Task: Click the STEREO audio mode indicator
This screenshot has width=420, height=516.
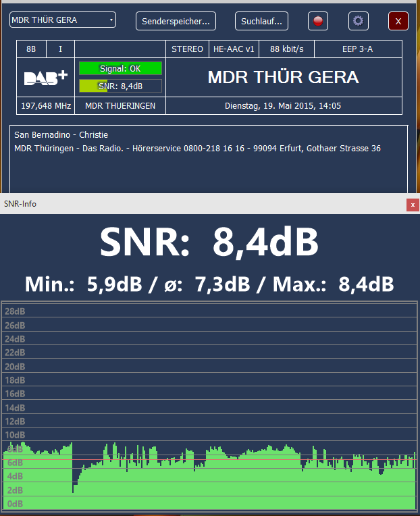Action: click(187, 49)
